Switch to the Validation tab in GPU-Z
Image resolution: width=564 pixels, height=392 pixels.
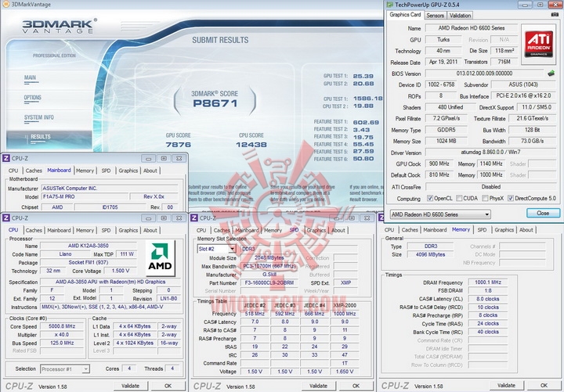pyautogui.click(x=460, y=16)
